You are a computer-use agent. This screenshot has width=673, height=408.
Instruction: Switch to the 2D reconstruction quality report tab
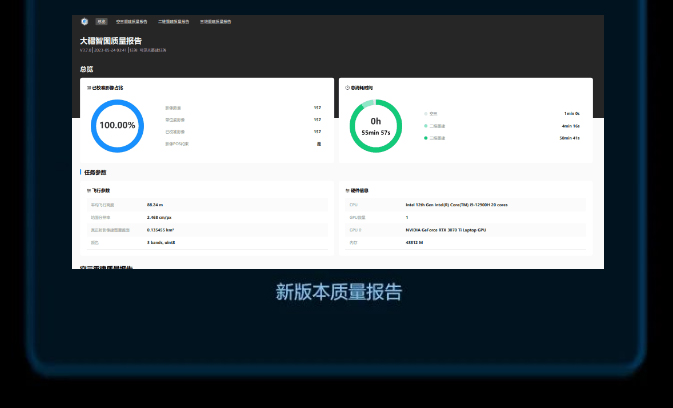pos(173,20)
